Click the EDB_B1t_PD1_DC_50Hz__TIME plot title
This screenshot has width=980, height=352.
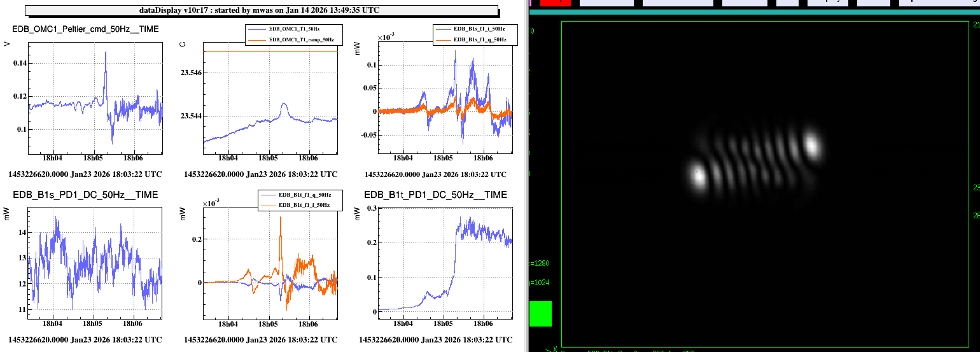tap(436, 195)
